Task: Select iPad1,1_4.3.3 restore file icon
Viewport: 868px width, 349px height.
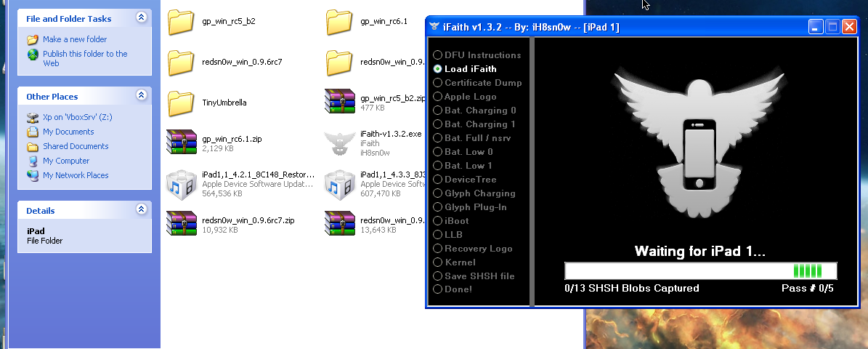Action: tap(339, 184)
